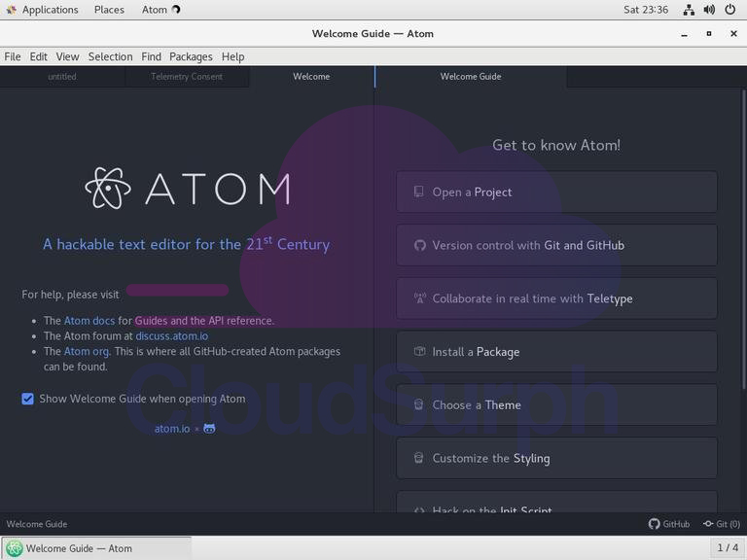Image resolution: width=747 pixels, height=560 pixels.
Task: Open the volume control in top bar
Action: (x=709, y=10)
